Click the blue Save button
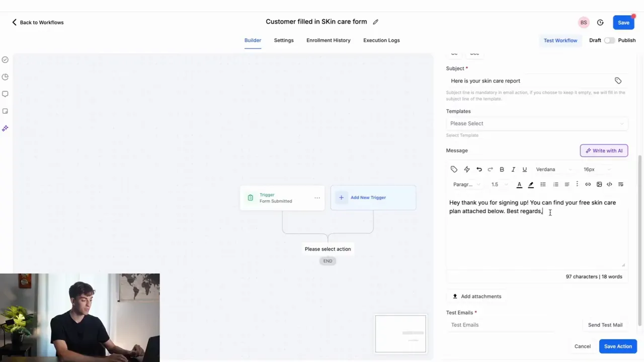The image size is (644, 362). pyautogui.click(x=623, y=23)
